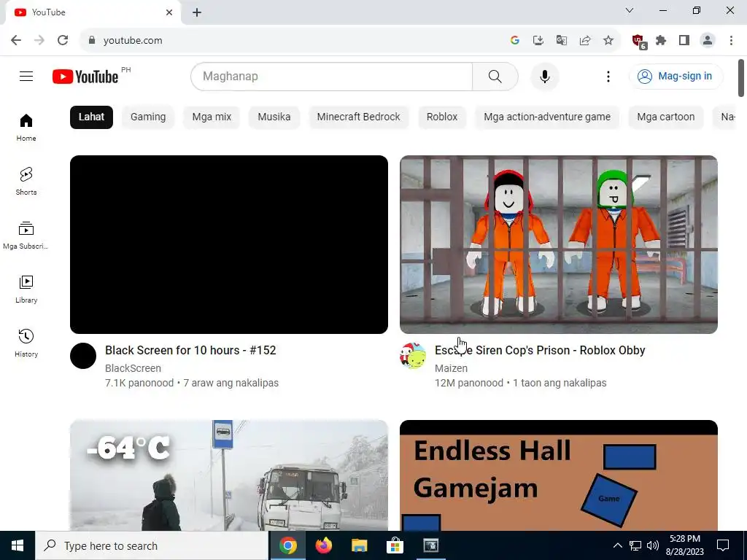Bookmark this page with star icon
The image size is (747, 560).
(608, 40)
